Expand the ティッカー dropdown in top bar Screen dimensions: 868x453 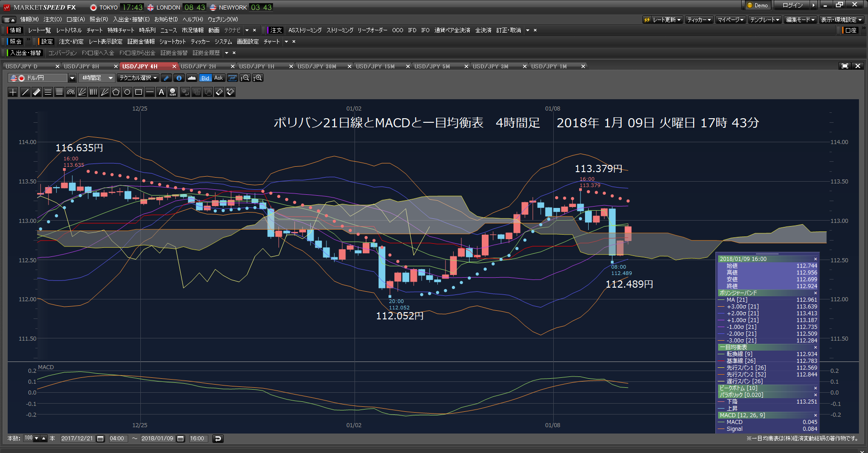699,19
